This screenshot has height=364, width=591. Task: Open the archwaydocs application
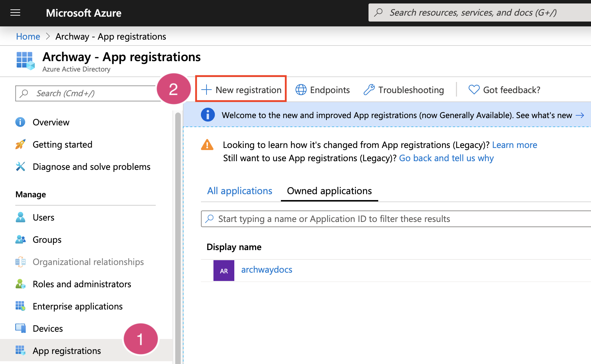[267, 270]
